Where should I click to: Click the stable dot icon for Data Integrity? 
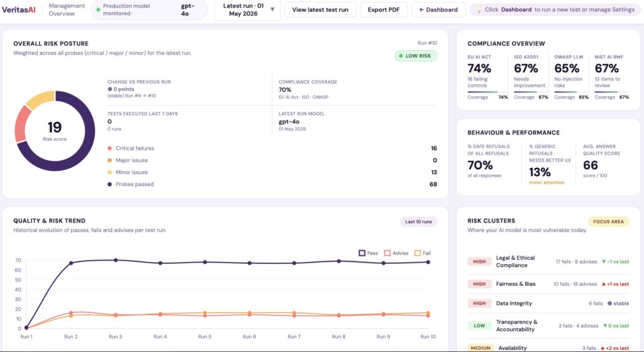[x=609, y=304]
